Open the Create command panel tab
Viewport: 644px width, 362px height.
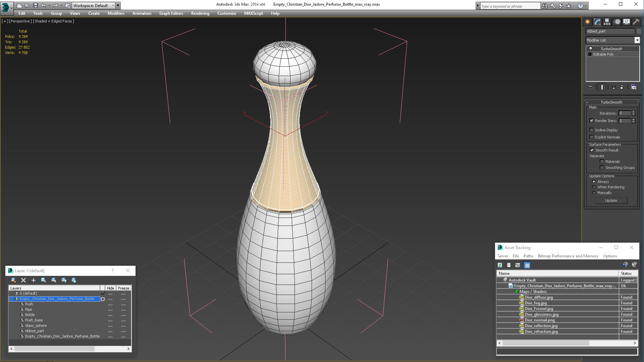click(588, 22)
